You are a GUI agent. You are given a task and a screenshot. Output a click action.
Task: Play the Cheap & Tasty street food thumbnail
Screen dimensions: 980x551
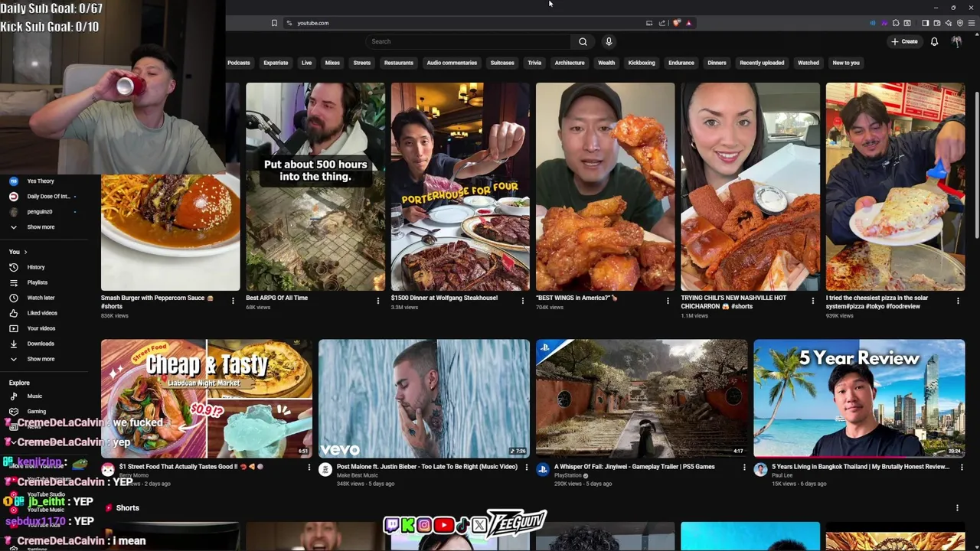pyautogui.click(x=207, y=399)
